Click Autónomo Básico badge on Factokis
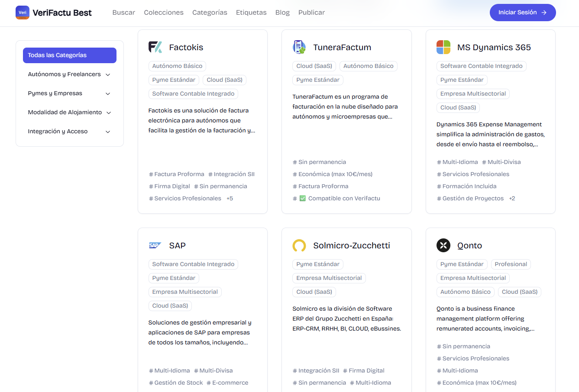The height and width of the screenshot is (392, 579). [x=177, y=66]
